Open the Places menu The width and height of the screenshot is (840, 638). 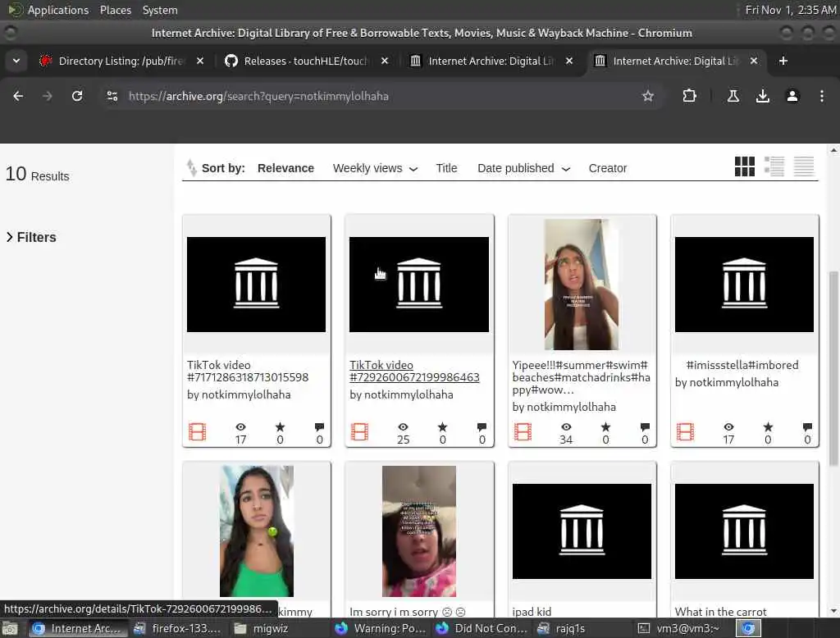tap(115, 10)
